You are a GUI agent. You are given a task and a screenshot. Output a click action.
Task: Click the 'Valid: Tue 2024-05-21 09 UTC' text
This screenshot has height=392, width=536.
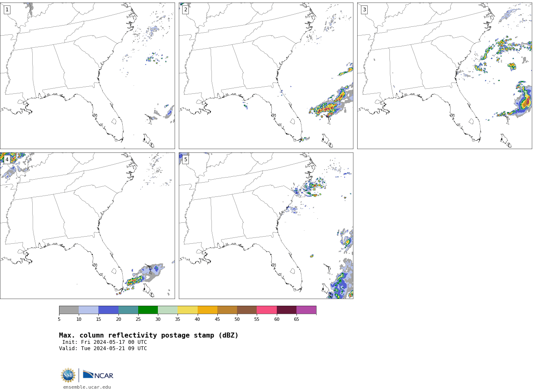(x=103, y=348)
